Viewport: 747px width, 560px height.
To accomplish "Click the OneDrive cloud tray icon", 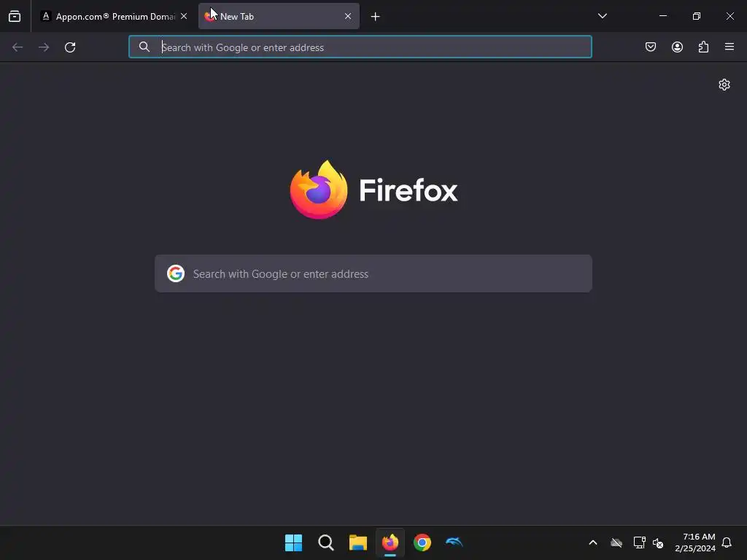I will 616,542.
